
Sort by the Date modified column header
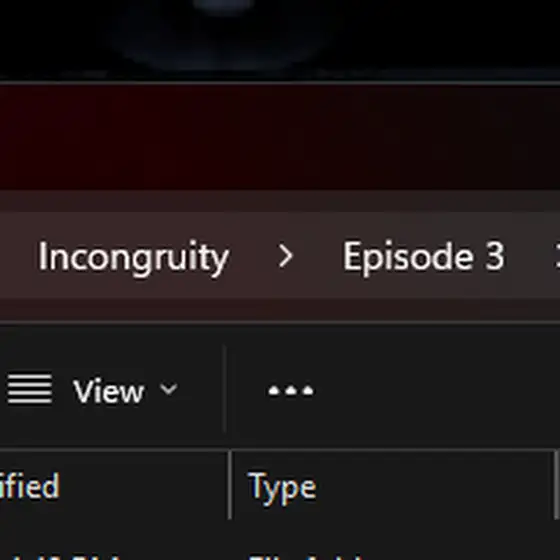[x=30, y=485]
